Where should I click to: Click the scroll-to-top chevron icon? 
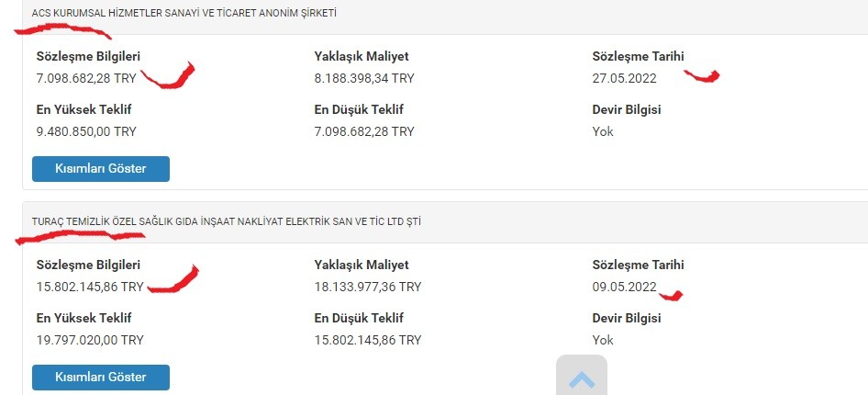pyautogui.click(x=582, y=380)
